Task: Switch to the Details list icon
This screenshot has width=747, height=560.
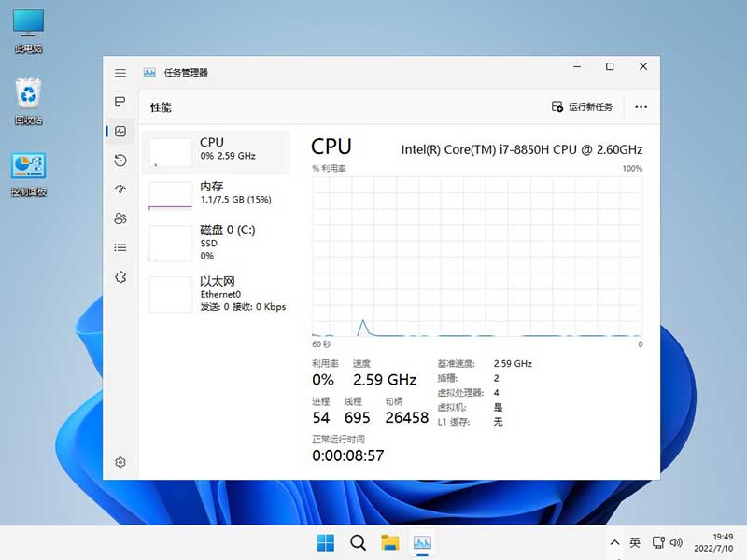Action: pos(120,247)
